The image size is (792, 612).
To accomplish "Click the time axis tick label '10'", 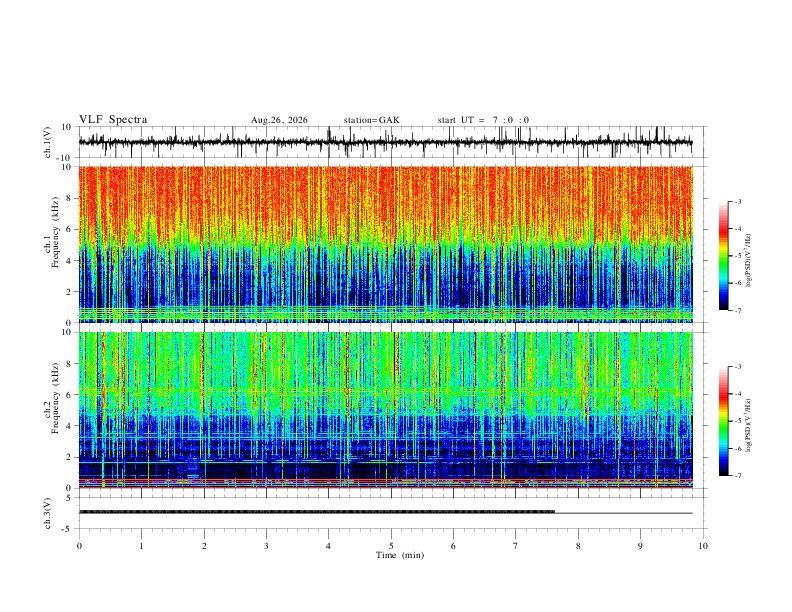I will click(703, 546).
